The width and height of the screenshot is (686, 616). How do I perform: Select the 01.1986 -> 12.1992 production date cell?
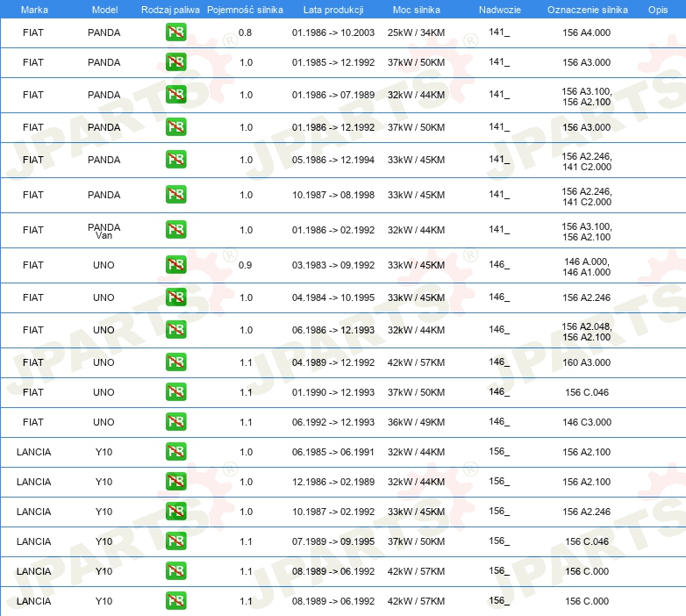[x=333, y=127]
